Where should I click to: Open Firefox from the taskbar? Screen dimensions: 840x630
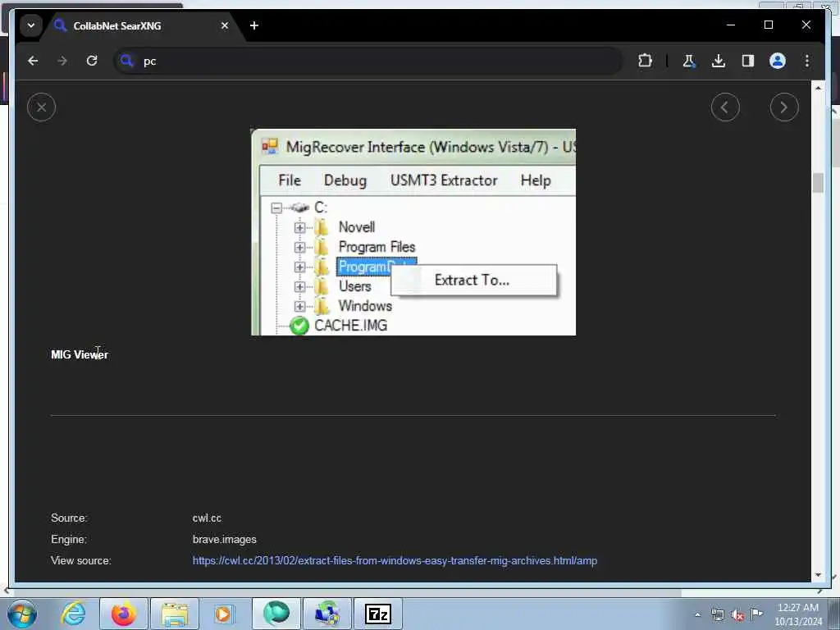pyautogui.click(x=124, y=614)
